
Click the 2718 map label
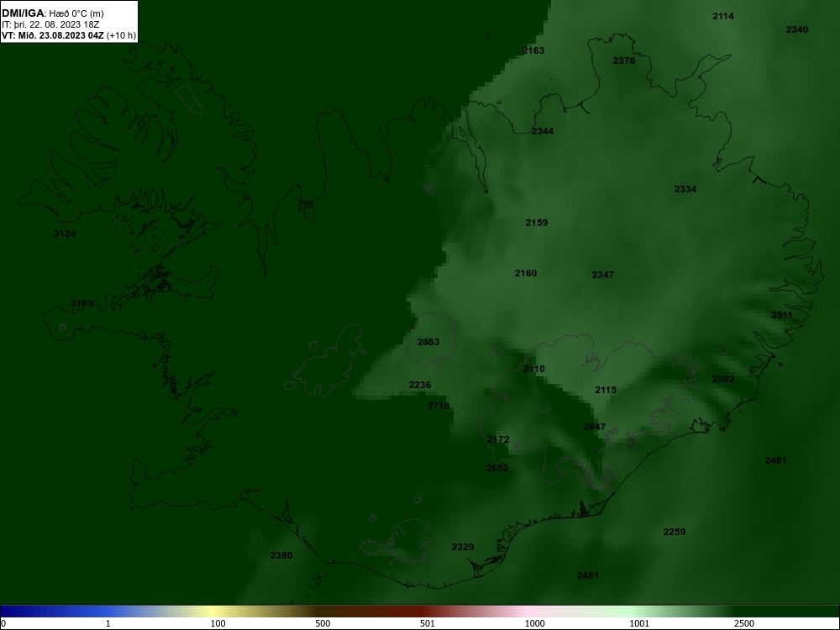click(x=438, y=406)
